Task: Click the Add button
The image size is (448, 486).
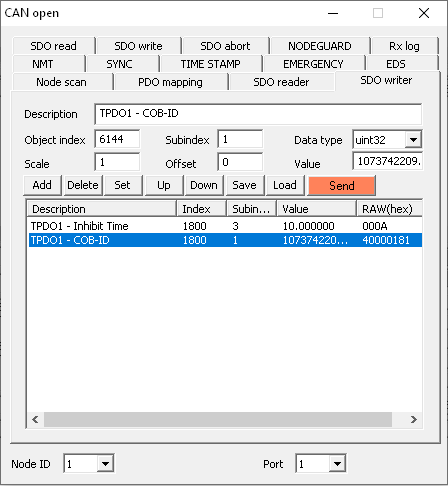Action: 42,185
